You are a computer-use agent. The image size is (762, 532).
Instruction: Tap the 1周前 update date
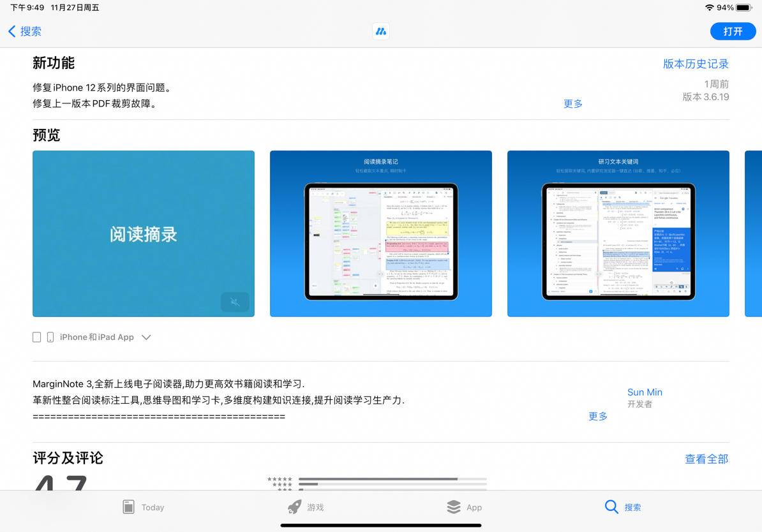[x=716, y=84]
